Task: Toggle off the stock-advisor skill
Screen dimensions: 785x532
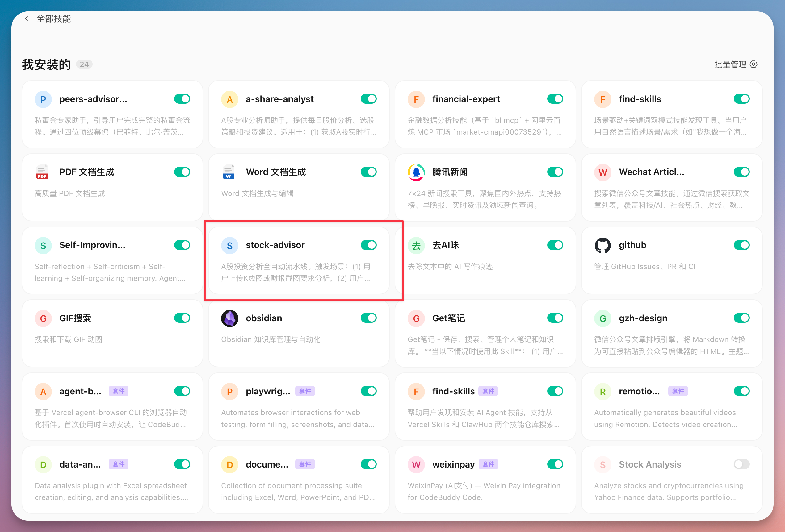Action: (x=368, y=245)
